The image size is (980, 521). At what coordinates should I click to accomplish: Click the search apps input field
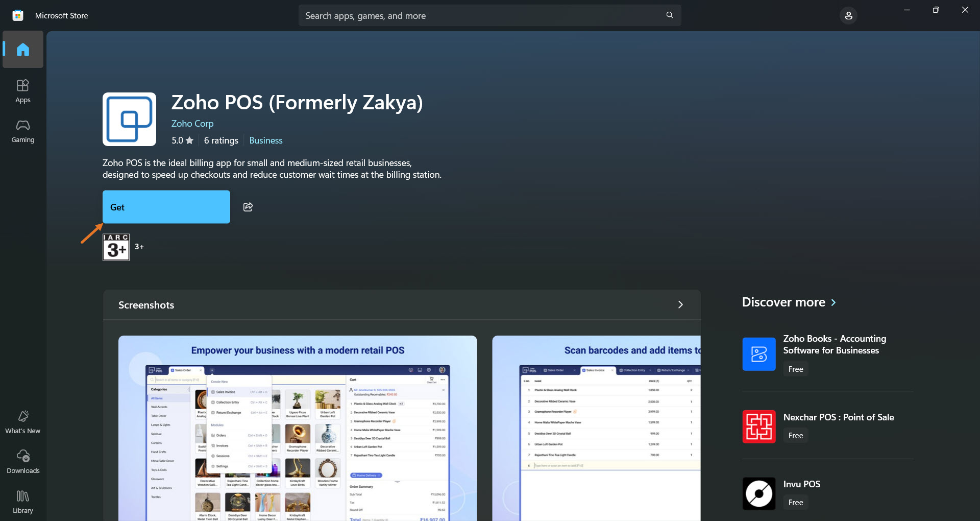(x=480, y=16)
